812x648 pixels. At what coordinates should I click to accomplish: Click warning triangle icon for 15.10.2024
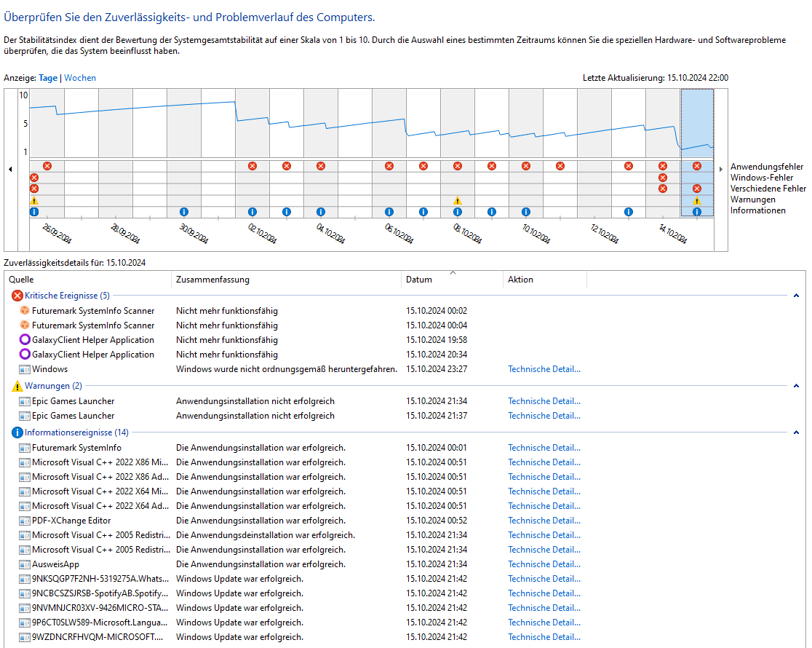(x=696, y=200)
